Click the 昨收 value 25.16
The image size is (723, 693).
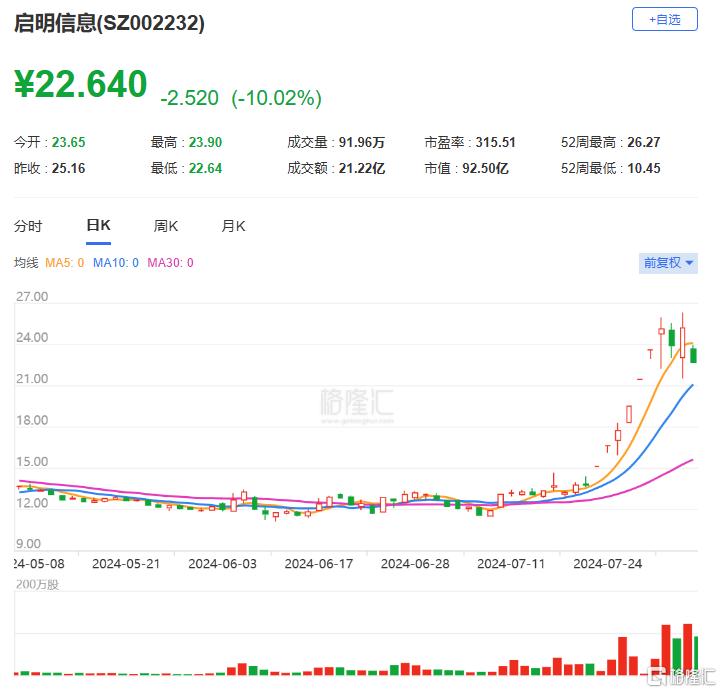(x=68, y=168)
